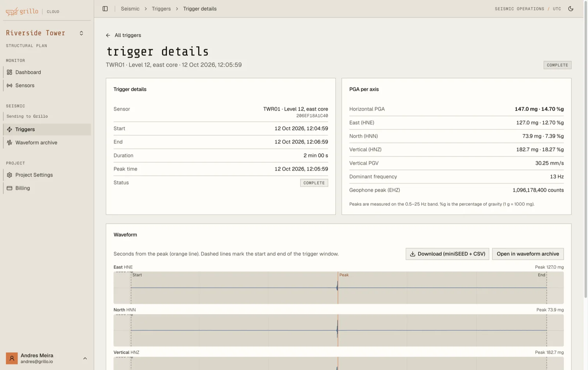Switch to dark mode moon icon

point(571,9)
